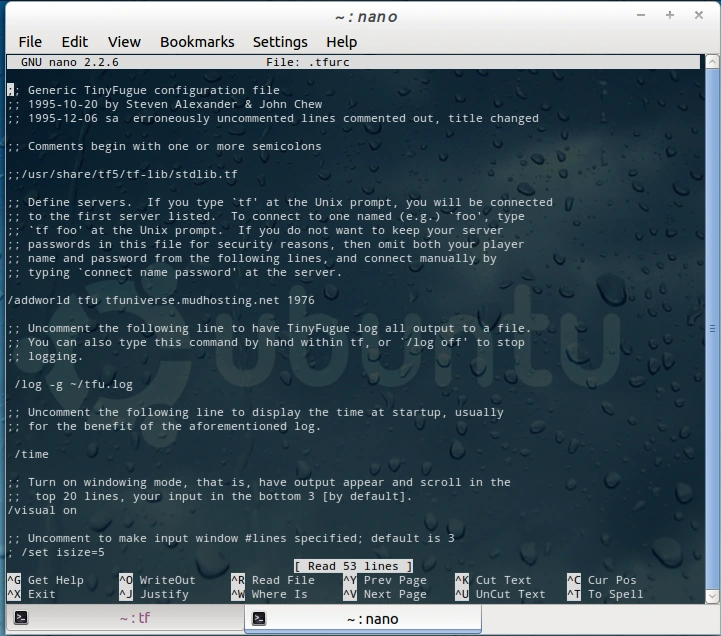
Task: Click the 'File: .tfurc' header text
Action: pyautogui.click(x=308, y=62)
